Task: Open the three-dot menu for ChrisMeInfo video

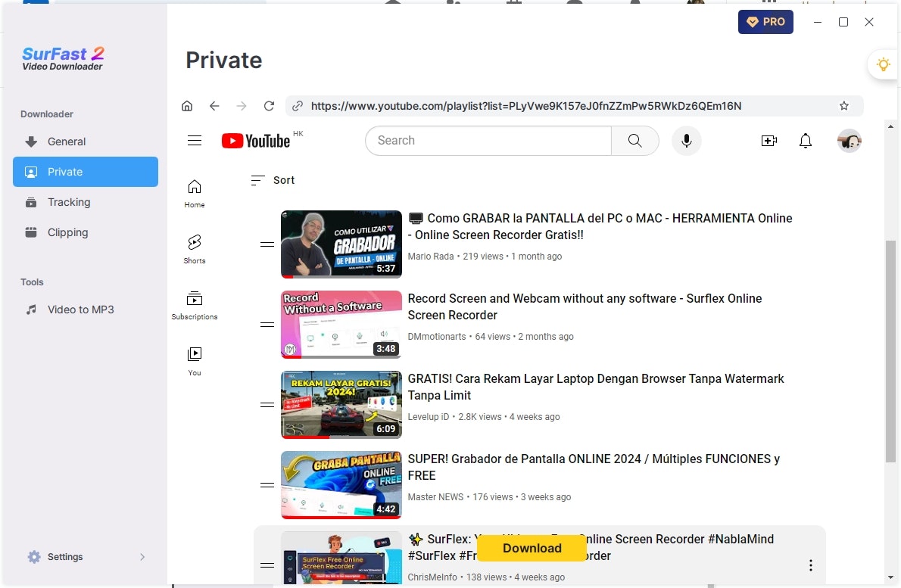Action: coord(810,565)
